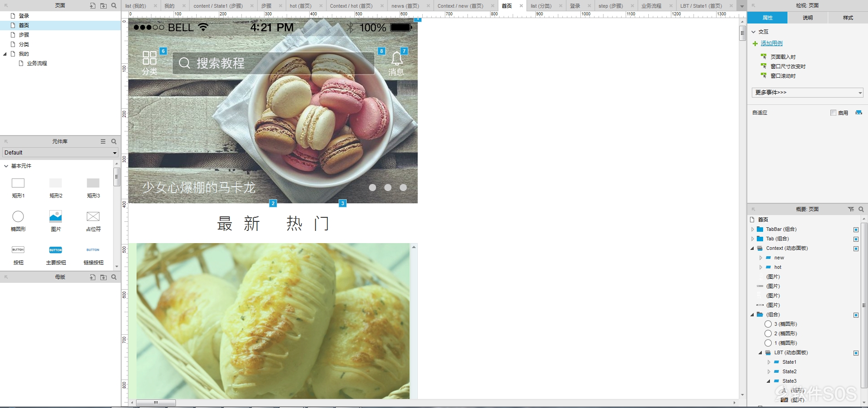Switch to the 样式 inspector tab
This screenshot has height=408, width=868.
pyautogui.click(x=848, y=18)
